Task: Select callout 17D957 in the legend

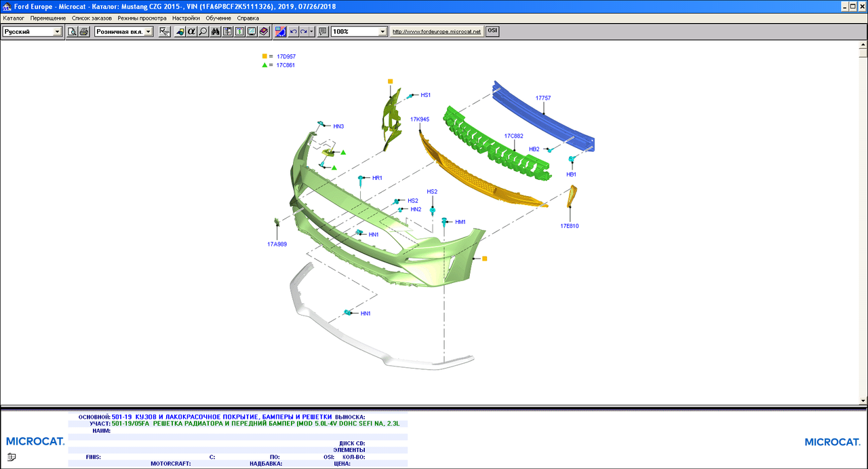Action: (286, 56)
